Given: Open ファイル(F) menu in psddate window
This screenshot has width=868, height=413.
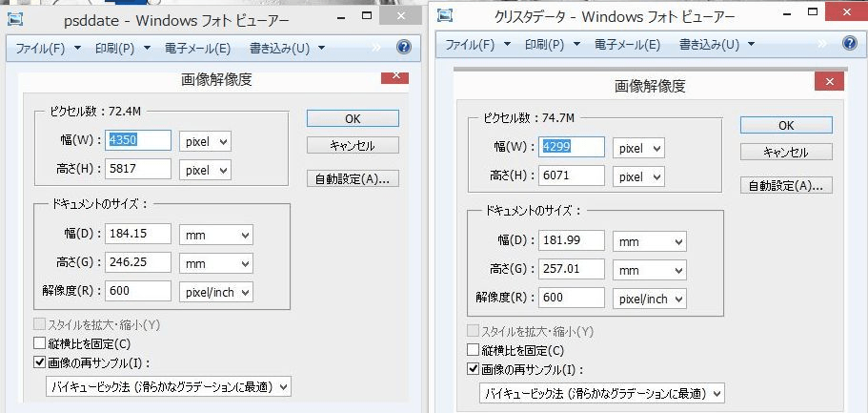Looking at the screenshot, I should click(x=49, y=49).
